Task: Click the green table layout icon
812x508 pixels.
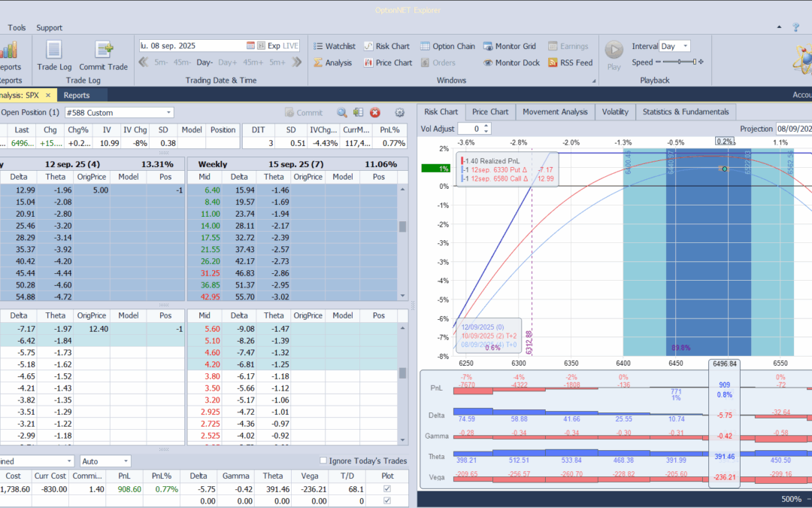Action: pos(358,112)
